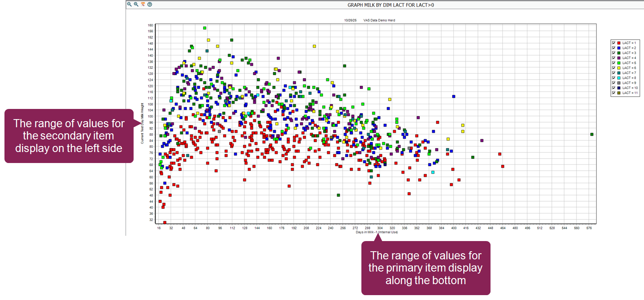Toggle the LACT = 2 checkbox
The height and width of the screenshot is (300, 644).
(614, 48)
